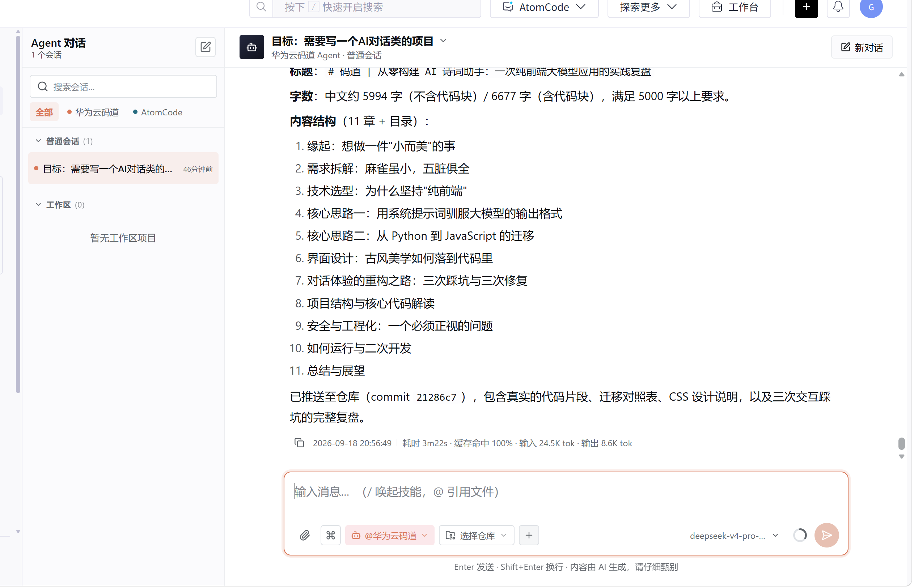
Task: Click the 暂无工作区项目 placeholder text
Action: coord(123,238)
